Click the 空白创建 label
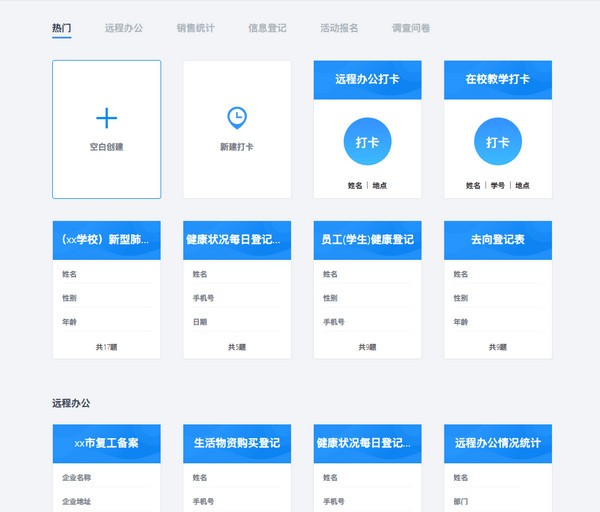This screenshot has width=600, height=512. [x=106, y=147]
